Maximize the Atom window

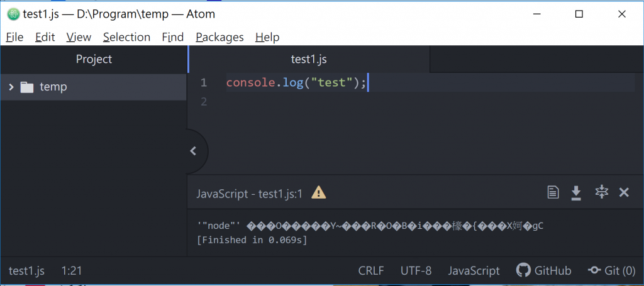tap(579, 14)
